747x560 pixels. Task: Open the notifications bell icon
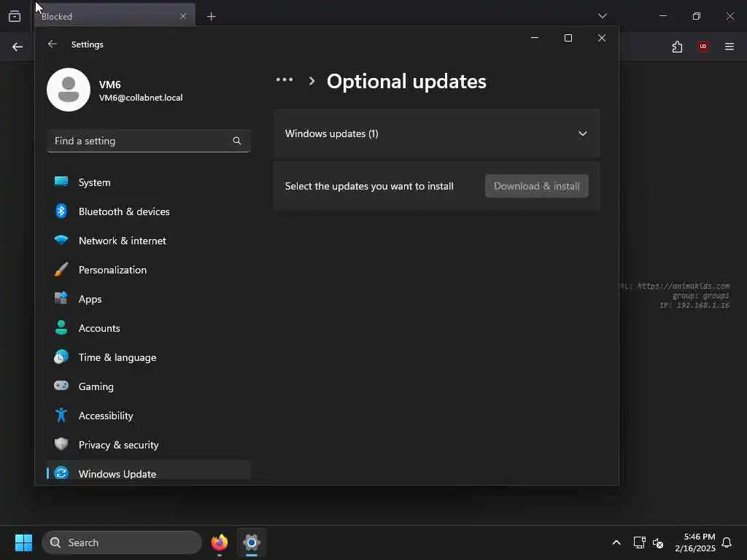click(x=727, y=542)
